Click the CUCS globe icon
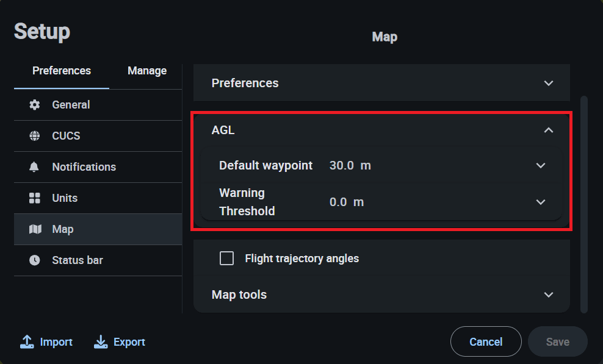 [35, 136]
